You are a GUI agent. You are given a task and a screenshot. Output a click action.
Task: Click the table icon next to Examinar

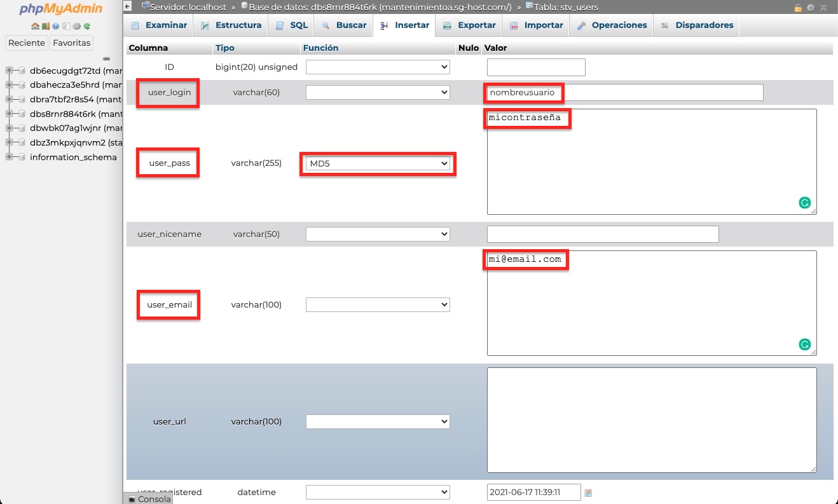click(135, 25)
